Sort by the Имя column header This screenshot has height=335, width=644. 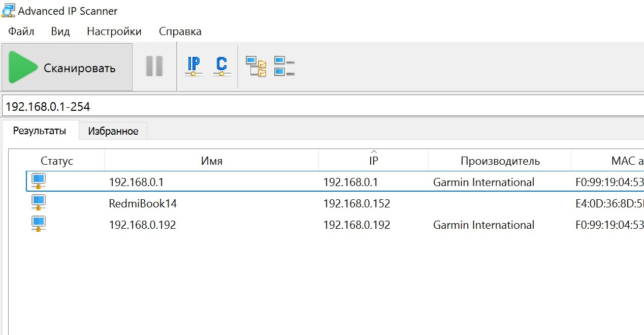point(211,161)
